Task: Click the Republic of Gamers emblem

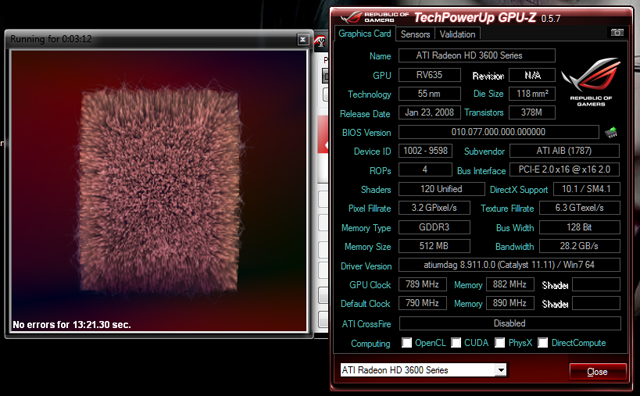Action: [591, 82]
